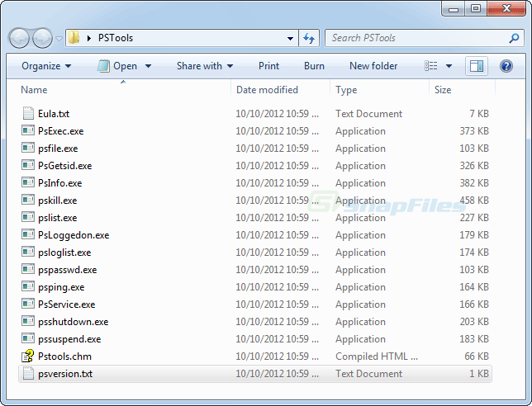Select the PsService.exe application icon
Viewport: 532px width, 406px height.
(x=28, y=304)
